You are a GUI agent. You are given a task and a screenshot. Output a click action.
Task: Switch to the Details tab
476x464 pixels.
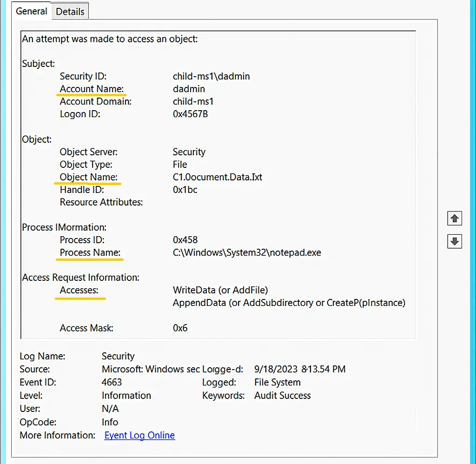click(x=70, y=11)
